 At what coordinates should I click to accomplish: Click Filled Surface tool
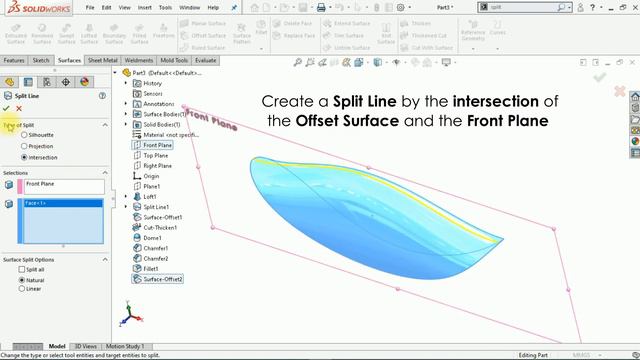tap(139, 33)
